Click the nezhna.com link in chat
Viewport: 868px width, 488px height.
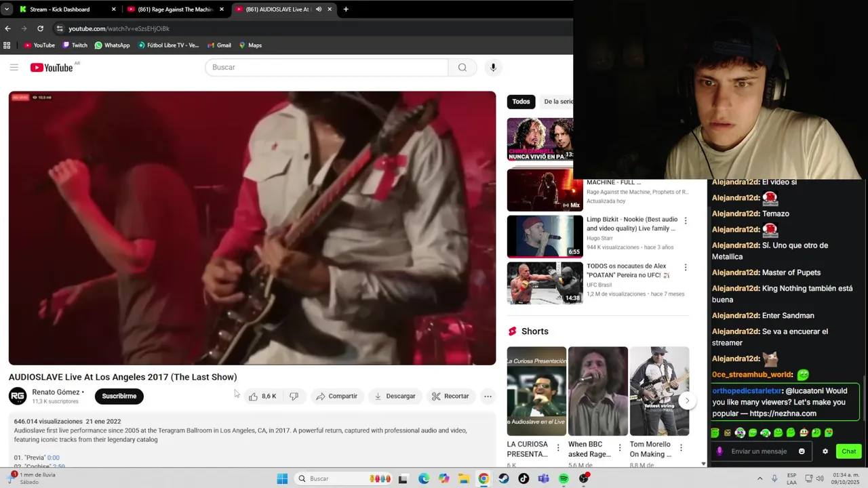point(783,413)
